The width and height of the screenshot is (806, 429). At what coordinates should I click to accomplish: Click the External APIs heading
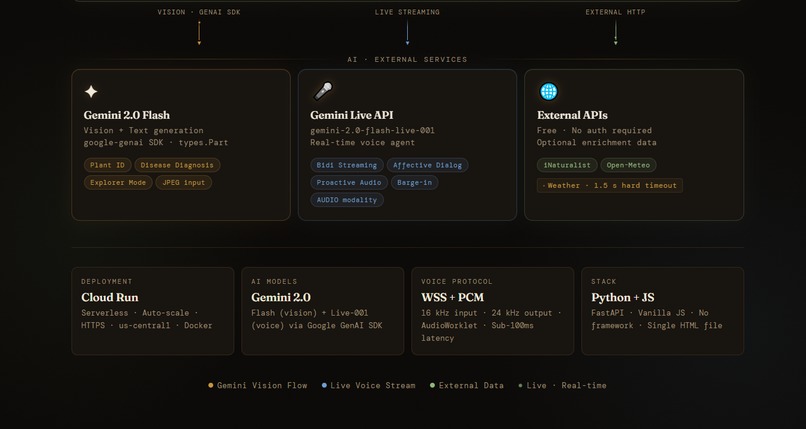(572, 115)
